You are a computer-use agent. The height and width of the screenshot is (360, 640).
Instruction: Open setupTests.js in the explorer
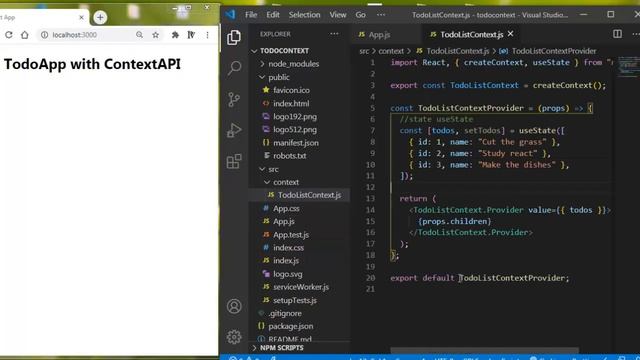pos(295,300)
